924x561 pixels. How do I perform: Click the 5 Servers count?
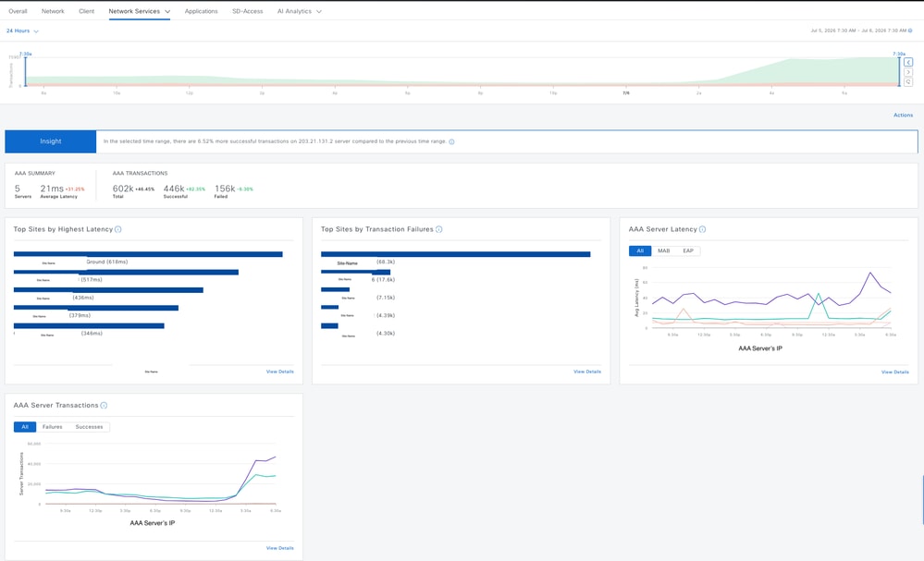coord(18,189)
